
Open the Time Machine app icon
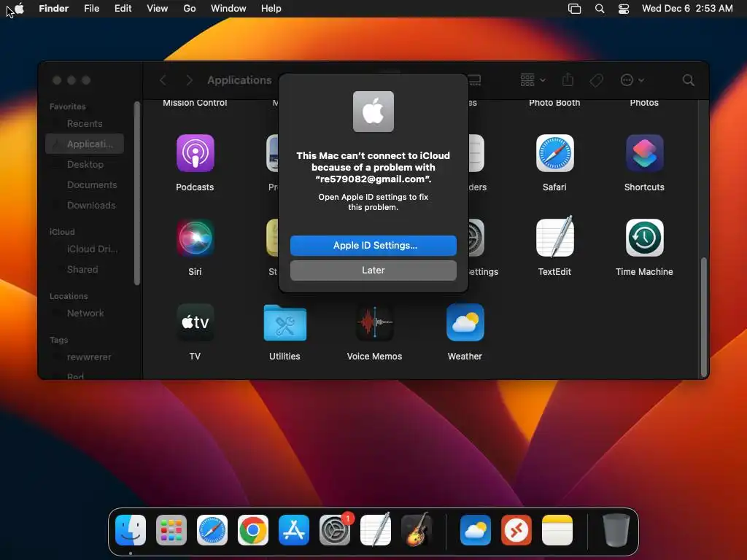pyautogui.click(x=644, y=238)
